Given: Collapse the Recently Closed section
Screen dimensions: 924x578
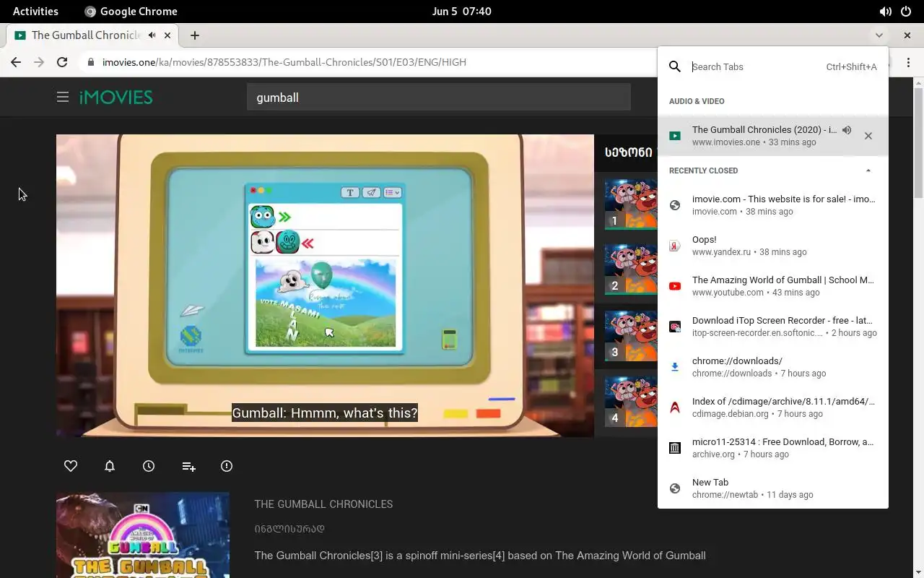Looking at the screenshot, I should click(x=868, y=171).
